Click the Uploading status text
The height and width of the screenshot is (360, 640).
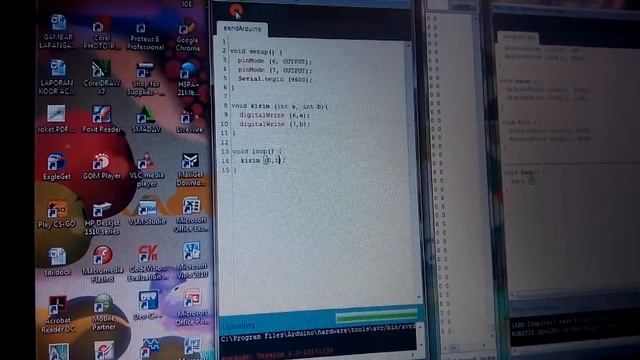click(x=239, y=326)
